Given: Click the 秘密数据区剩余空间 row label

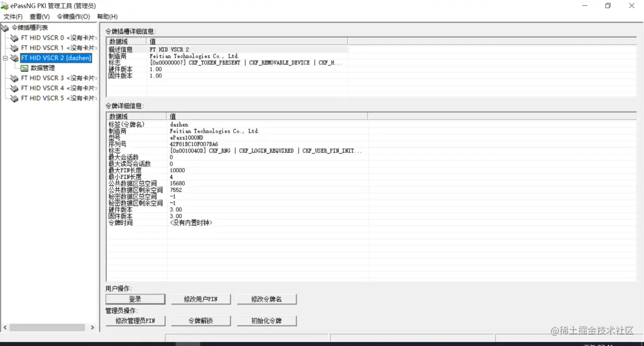Looking at the screenshot, I should coord(136,203).
